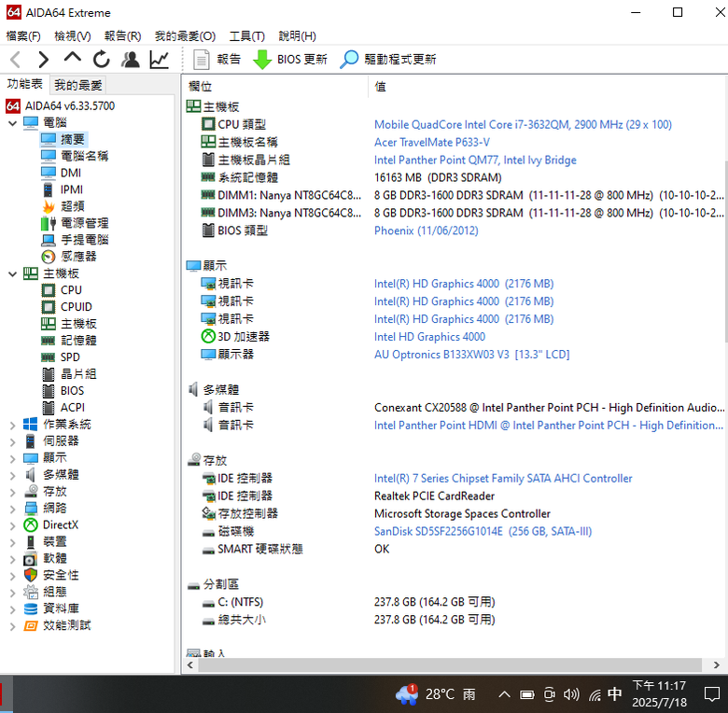Open the 工具(T) menu

click(247, 35)
